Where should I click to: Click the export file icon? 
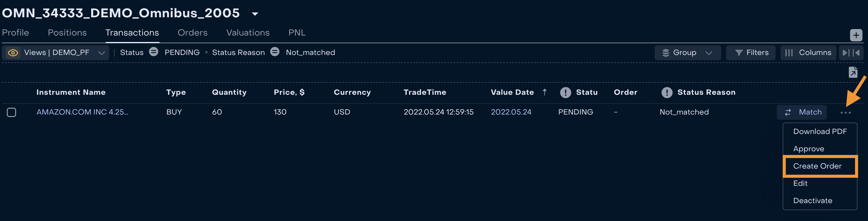(853, 72)
